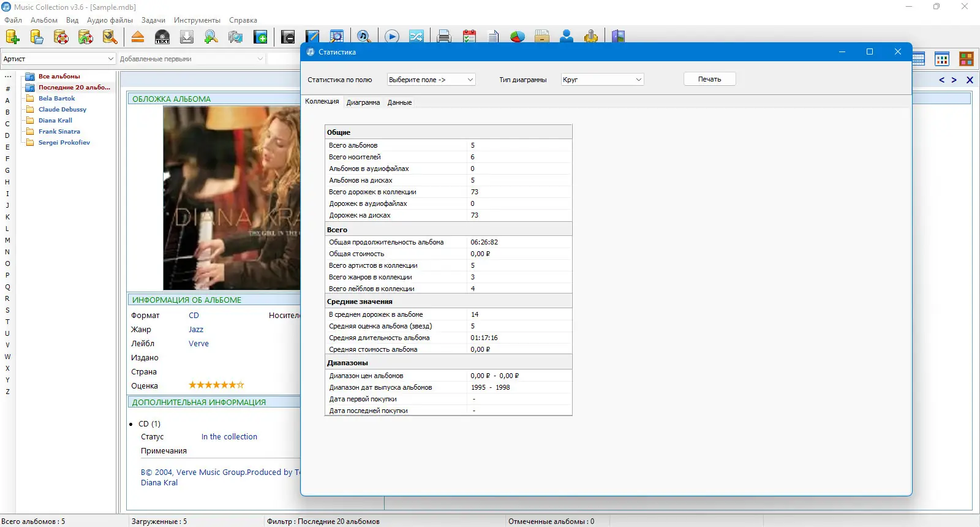
Task: Click the eject disc toolbar icon
Action: [x=138, y=37]
